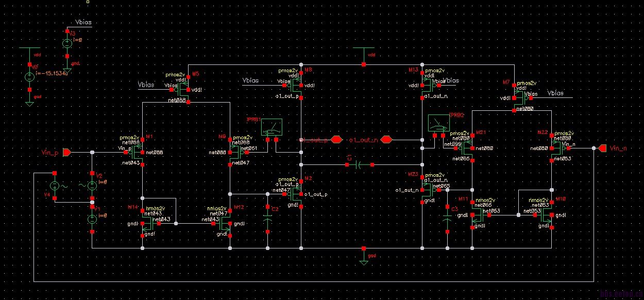
Task: Click the C3 capacitor name label
Action: (x=454, y=209)
